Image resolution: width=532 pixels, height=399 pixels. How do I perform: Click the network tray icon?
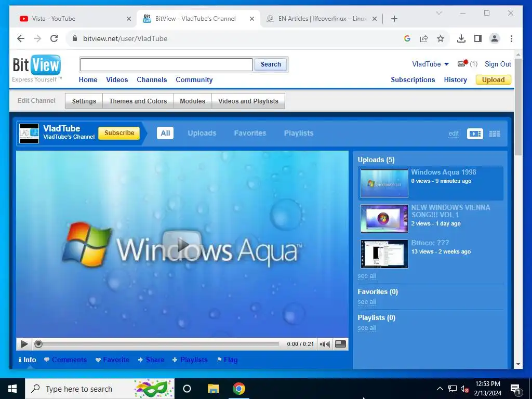(x=453, y=389)
